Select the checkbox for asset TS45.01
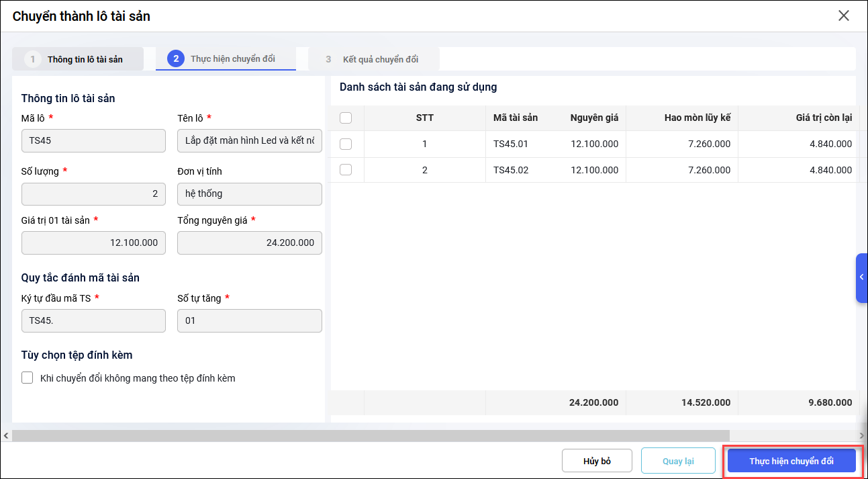This screenshot has height=479, width=868. pos(346,144)
